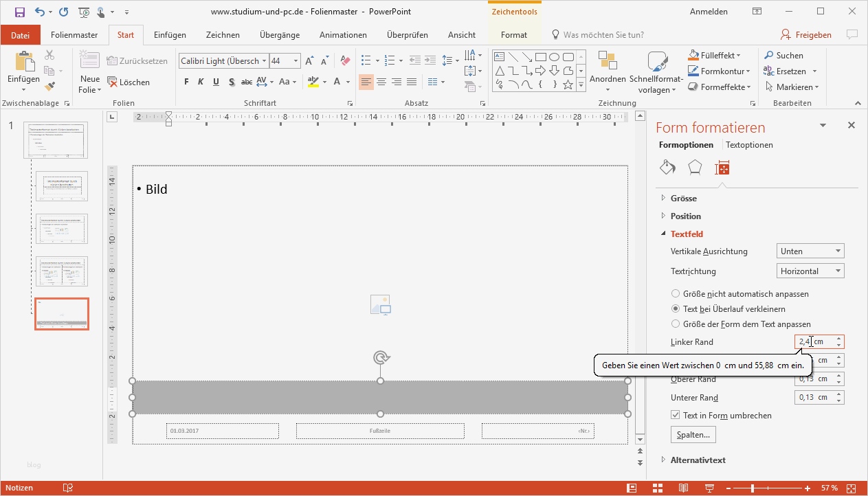Toggle bold formatting
Image resolution: width=868 pixels, height=496 pixels.
[x=186, y=81]
